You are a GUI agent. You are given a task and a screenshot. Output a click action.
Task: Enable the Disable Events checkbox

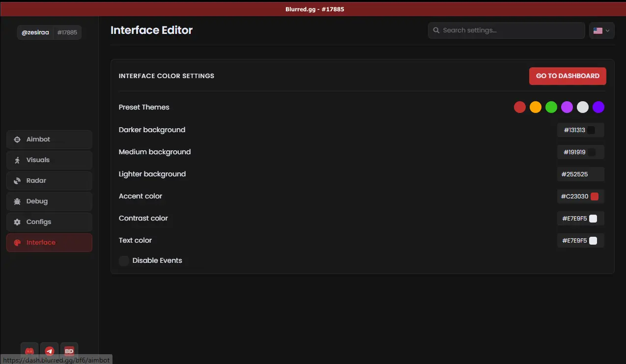click(124, 261)
